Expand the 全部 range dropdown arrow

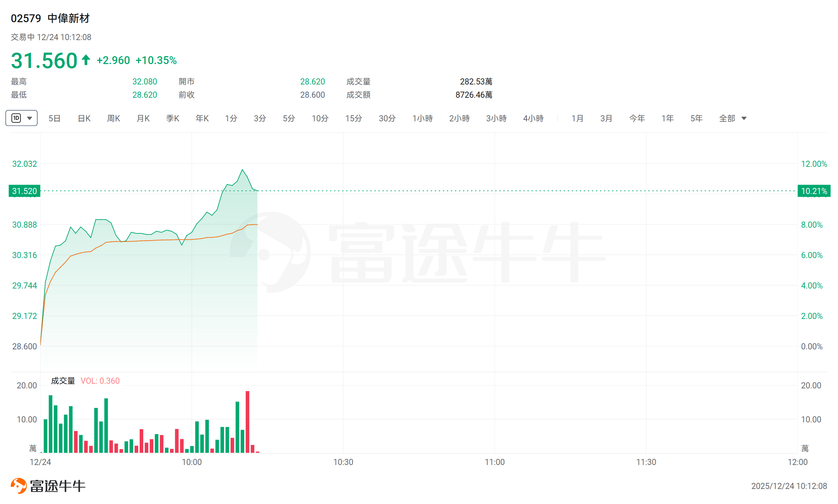(x=744, y=118)
